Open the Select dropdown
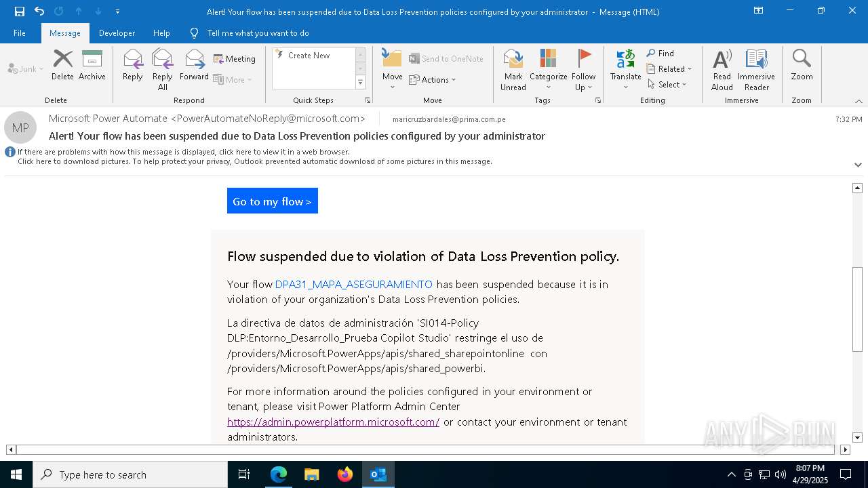This screenshot has height=488, width=868. (x=667, y=84)
